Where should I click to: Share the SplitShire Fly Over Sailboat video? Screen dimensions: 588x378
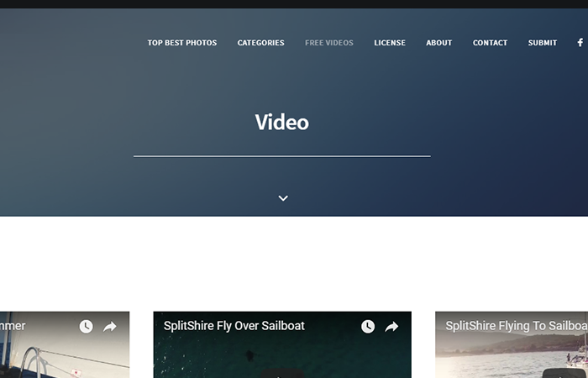[391, 327]
